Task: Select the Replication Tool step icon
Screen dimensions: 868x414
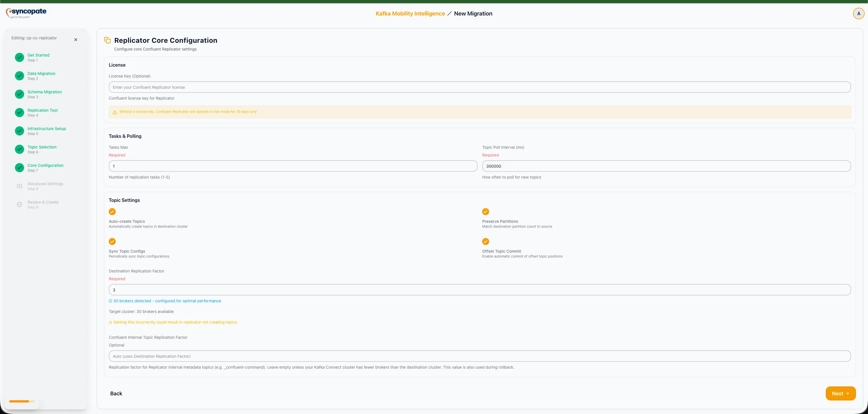Action: 19,113
